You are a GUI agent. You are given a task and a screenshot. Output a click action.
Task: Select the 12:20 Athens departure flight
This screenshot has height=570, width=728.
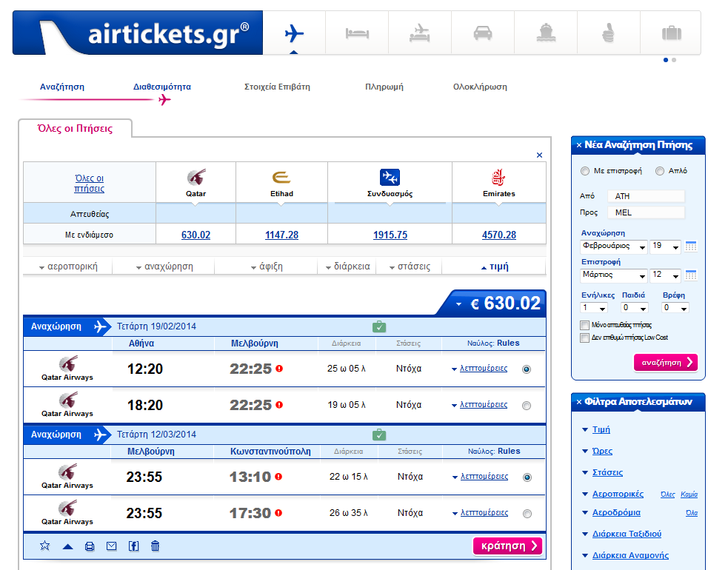tap(527, 369)
